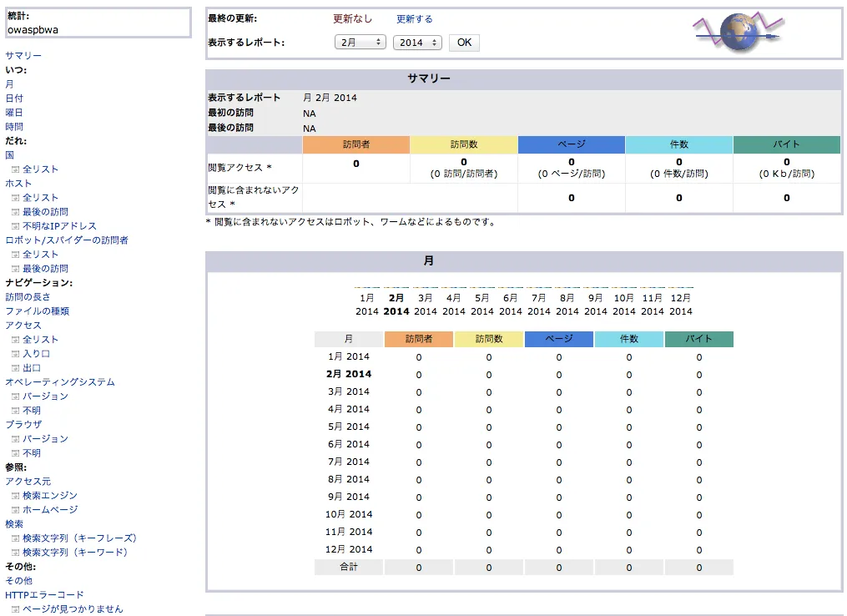Click the owaspbwa statistics box at top left

click(98, 23)
